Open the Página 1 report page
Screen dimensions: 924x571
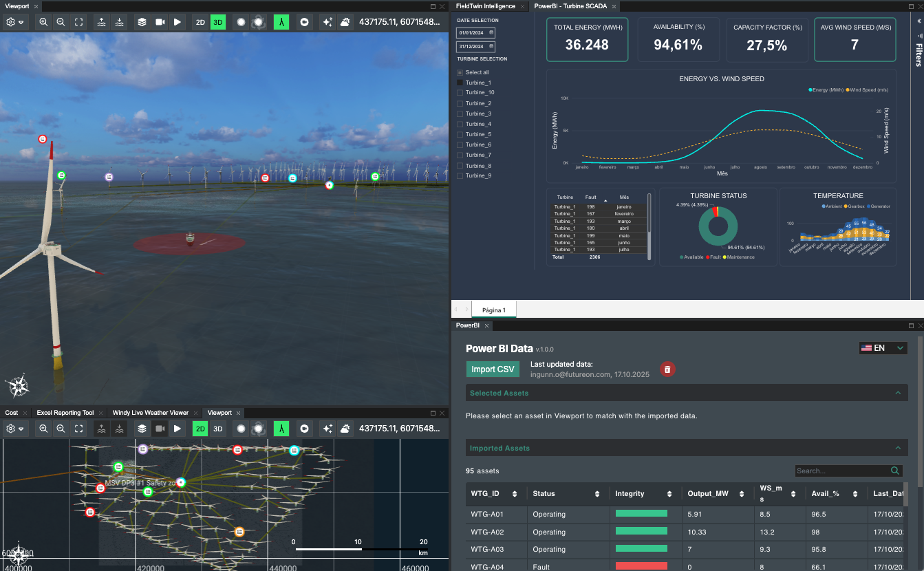click(x=493, y=310)
